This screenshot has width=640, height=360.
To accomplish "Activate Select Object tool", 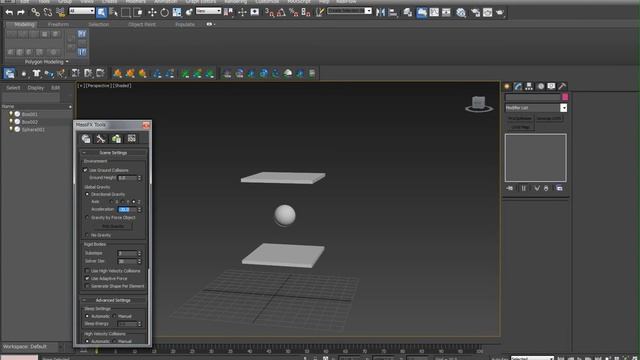I will click(101, 12).
